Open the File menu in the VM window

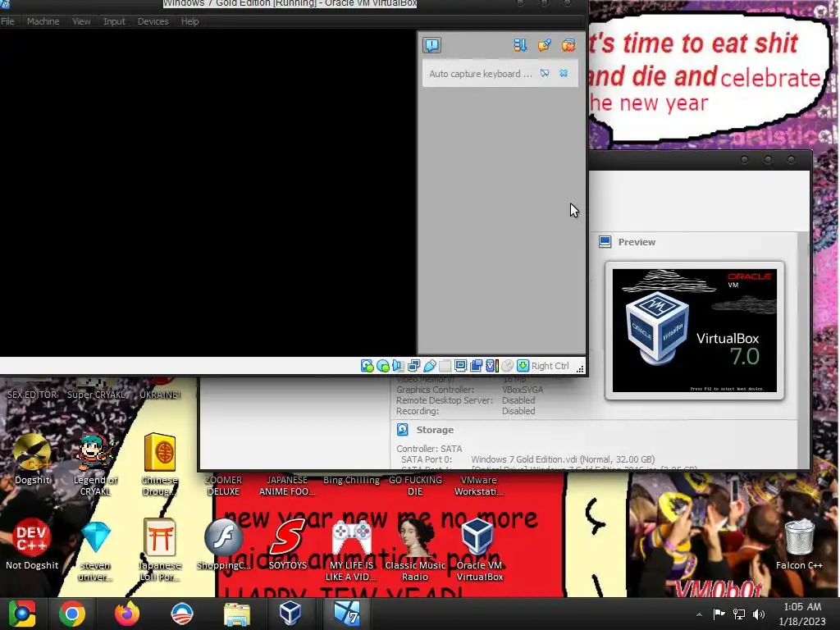tap(7, 21)
